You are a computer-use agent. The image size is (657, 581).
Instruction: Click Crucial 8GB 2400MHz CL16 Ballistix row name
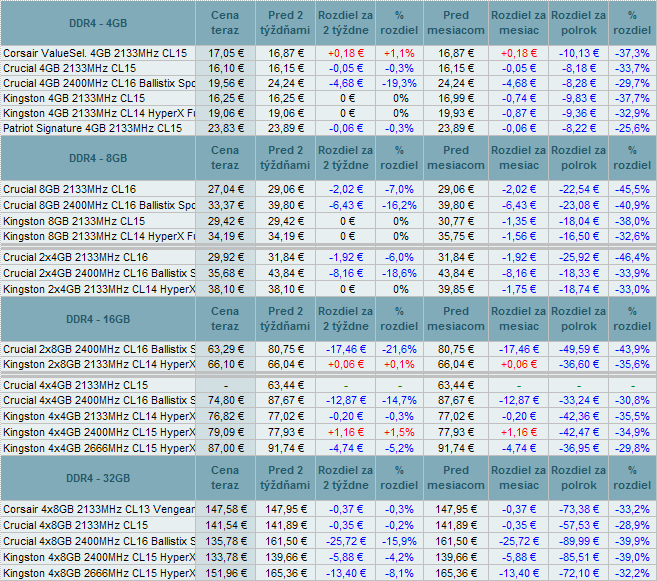pos(98,205)
